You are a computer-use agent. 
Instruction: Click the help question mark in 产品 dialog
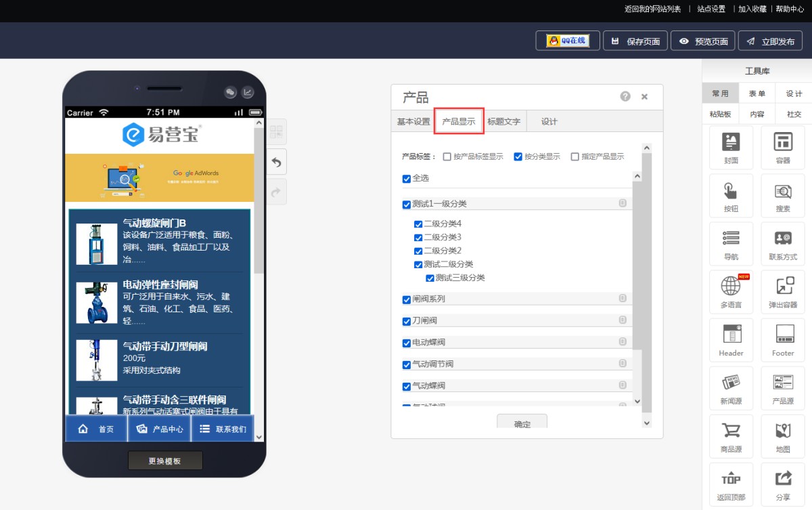(x=625, y=97)
